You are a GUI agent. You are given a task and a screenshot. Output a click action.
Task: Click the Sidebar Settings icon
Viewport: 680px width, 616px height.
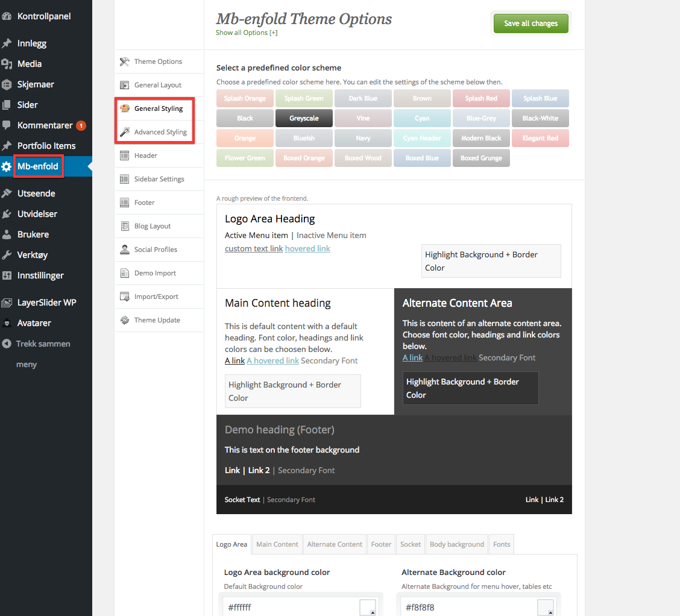click(124, 179)
